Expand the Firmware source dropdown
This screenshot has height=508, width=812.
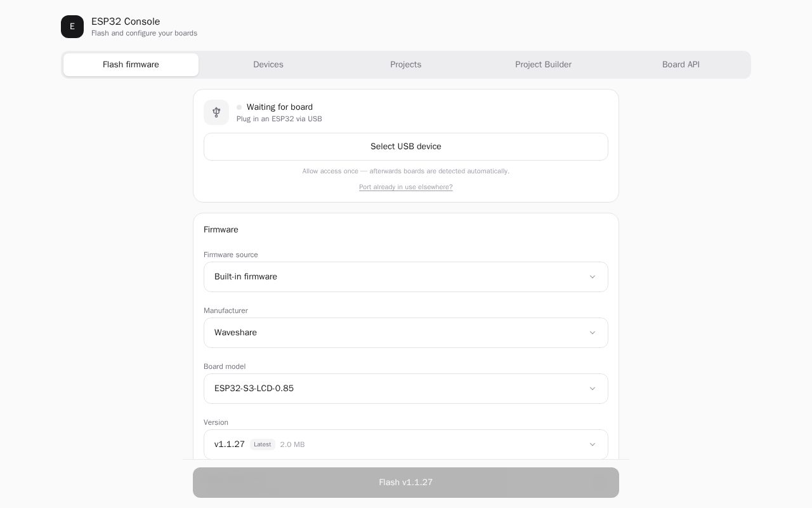coord(406,277)
